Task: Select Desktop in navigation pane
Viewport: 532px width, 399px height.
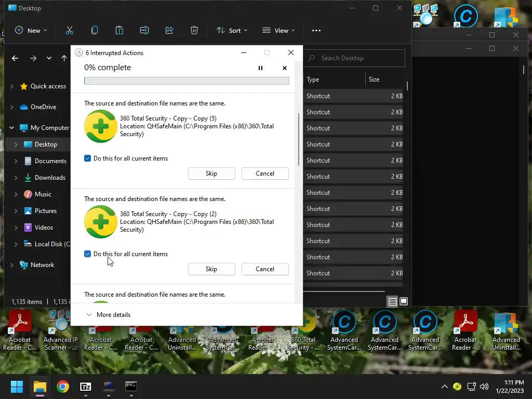Action: [x=46, y=144]
